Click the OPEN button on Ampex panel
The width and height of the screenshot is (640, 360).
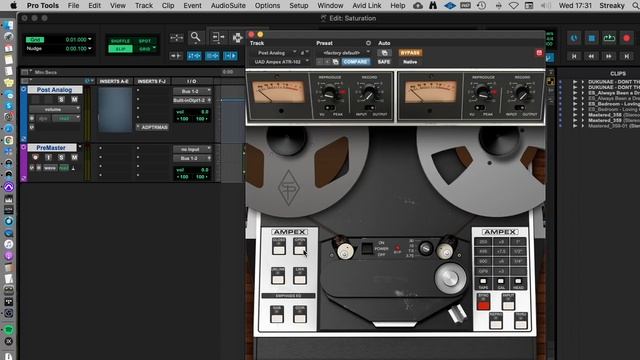[x=300, y=247]
